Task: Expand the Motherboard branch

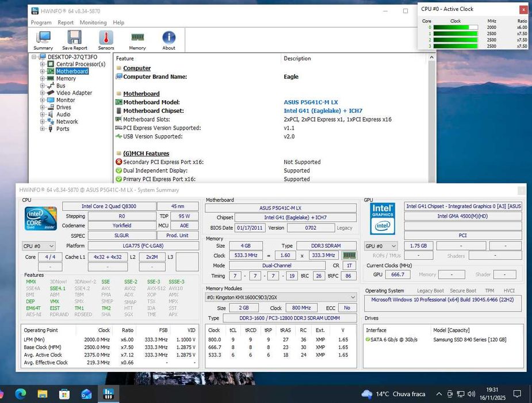Action: (x=42, y=71)
